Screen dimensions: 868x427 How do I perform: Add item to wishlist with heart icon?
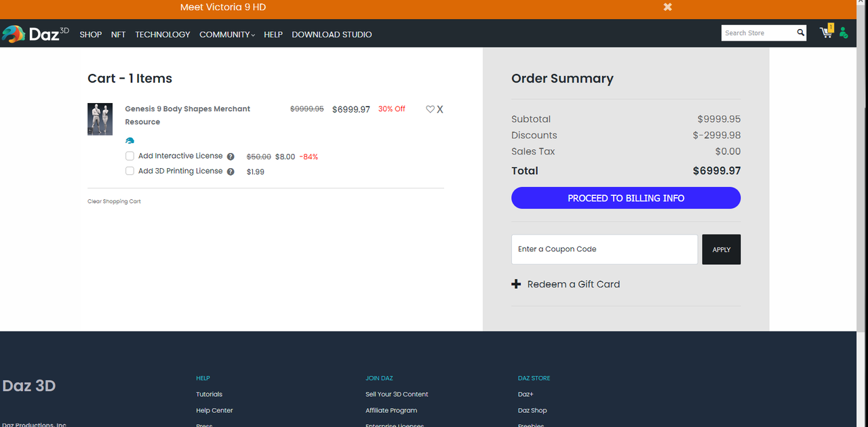pyautogui.click(x=430, y=109)
